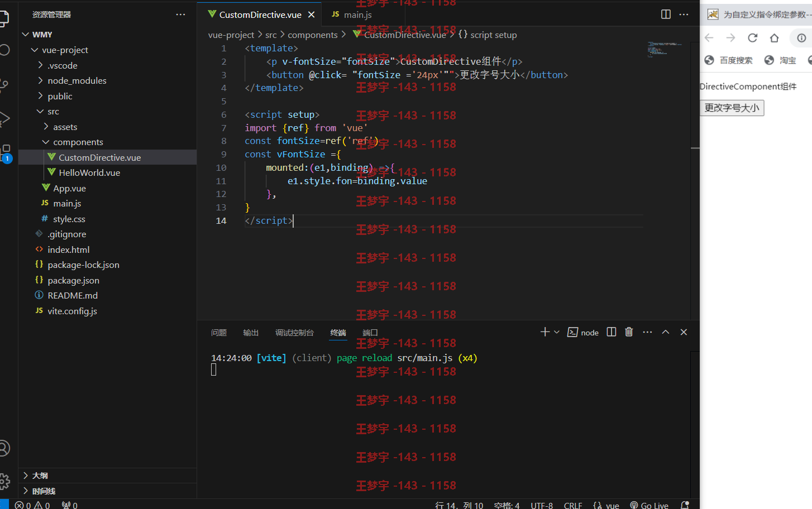Image resolution: width=812 pixels, height=509 pixels.
Task: Collapse the WMY workspace root
Action: (x=108, y=35)
